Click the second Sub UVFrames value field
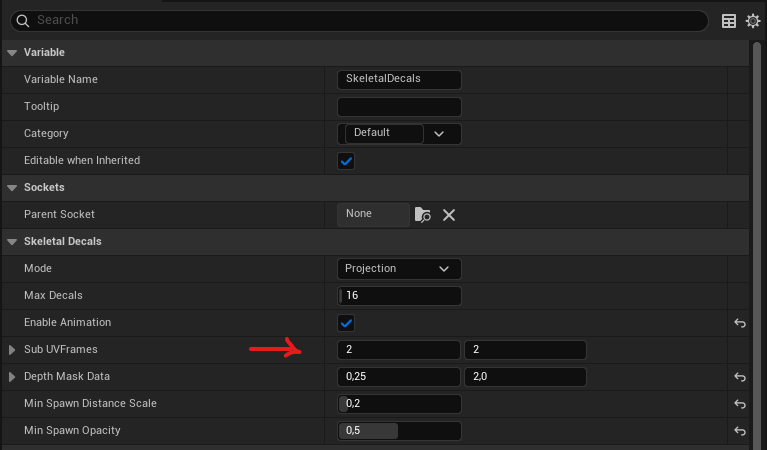Viewport: 767px width, 450px height. (x=525, y=350)
